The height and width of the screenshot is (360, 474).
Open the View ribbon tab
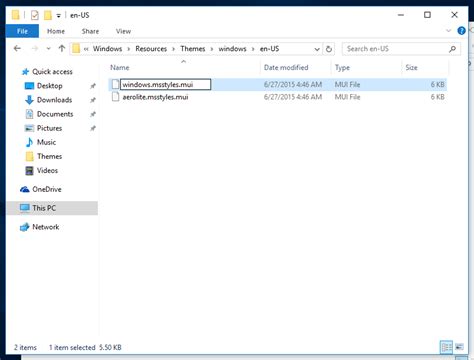point(123,31)
